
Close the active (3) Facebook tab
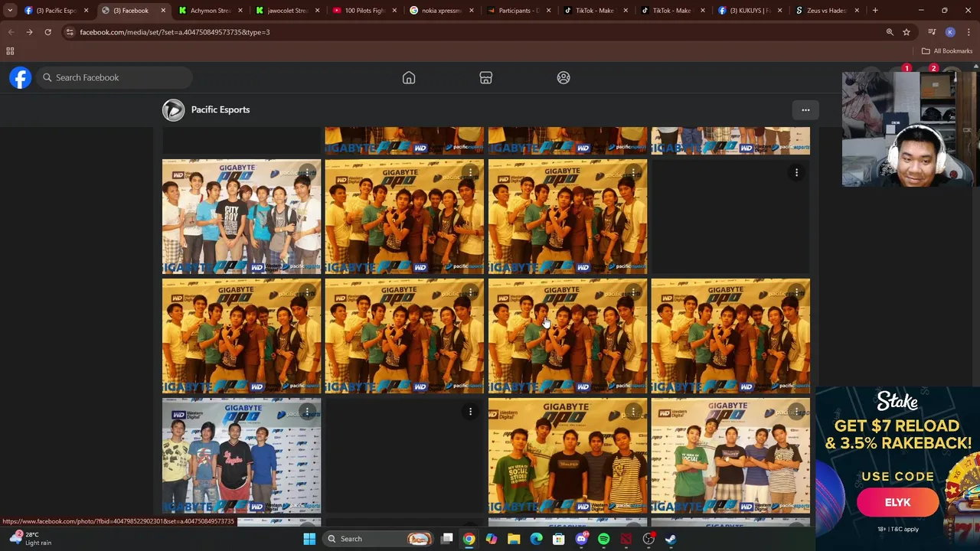pos(163,11)
